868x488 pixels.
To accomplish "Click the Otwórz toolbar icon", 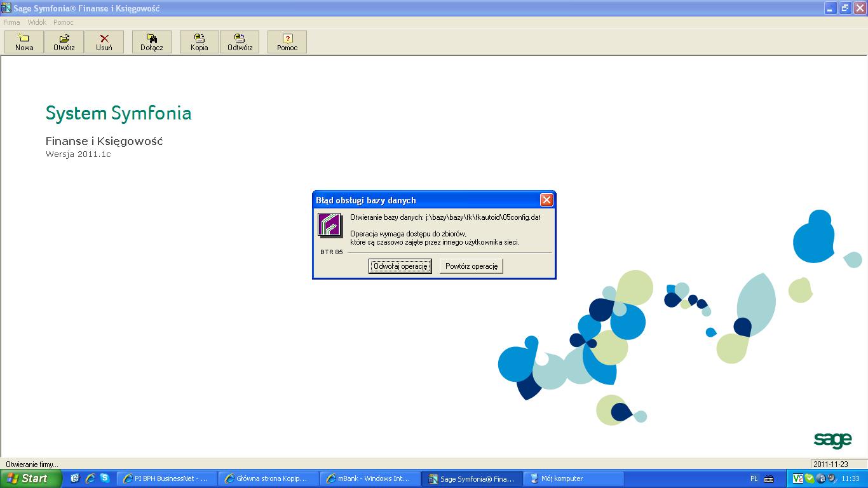I will pos(64,42).
